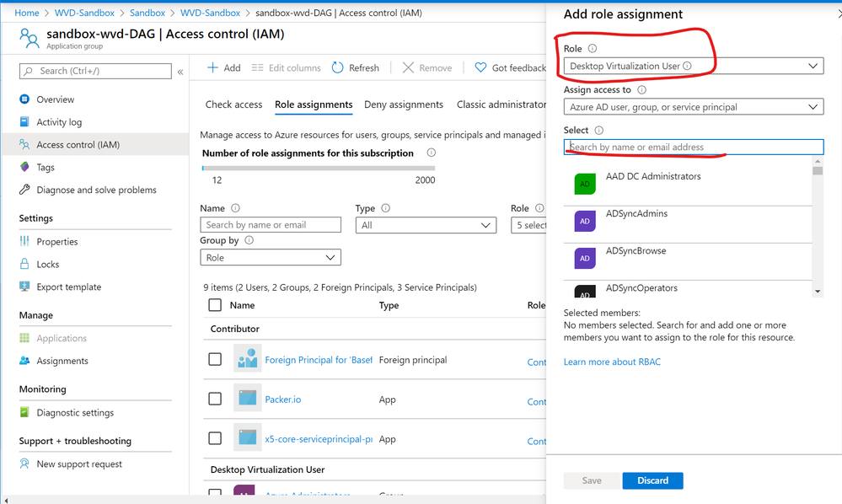Open the Role dropdown showing Desktop Virtualization User
This screenshot has width=842, height=504.
694,66
